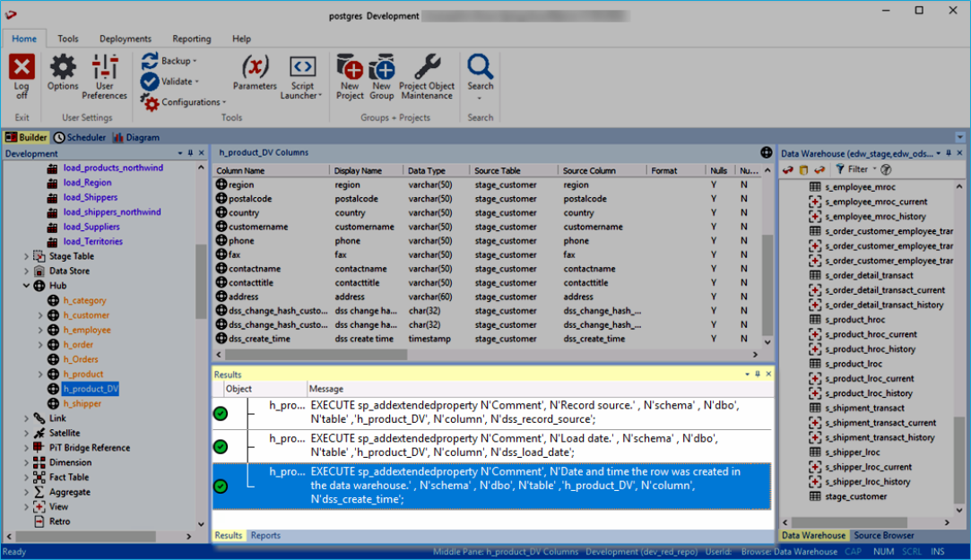Switch to the Reporting ribbon tab
Screen dimensions: 971x560
coord(192,39)
